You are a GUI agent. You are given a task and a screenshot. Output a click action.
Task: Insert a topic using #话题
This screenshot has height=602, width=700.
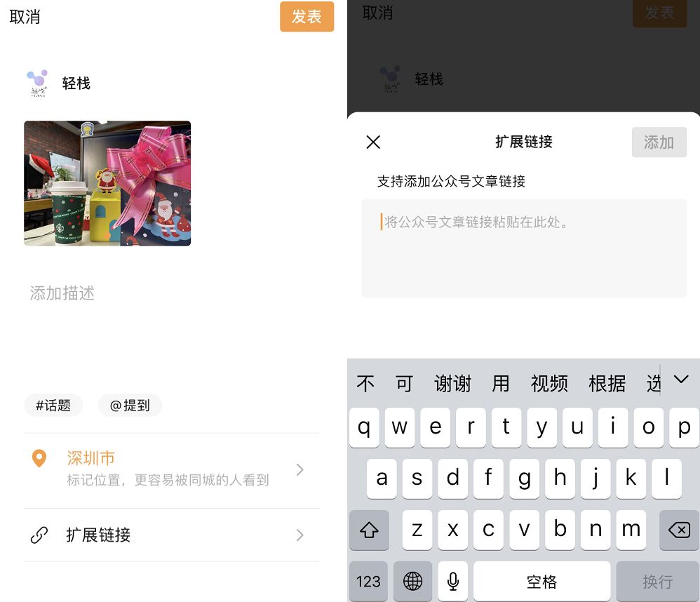(x=53, y=405)
